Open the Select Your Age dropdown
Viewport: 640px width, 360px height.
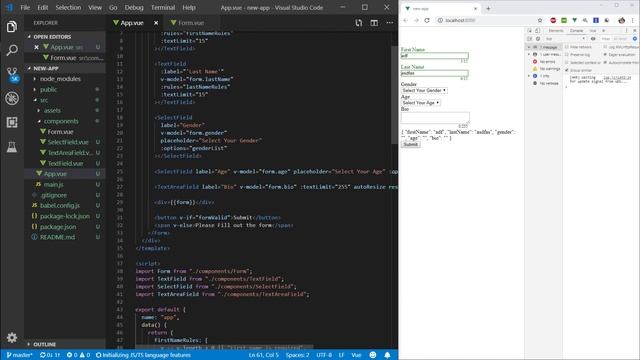tap(420, 103)
